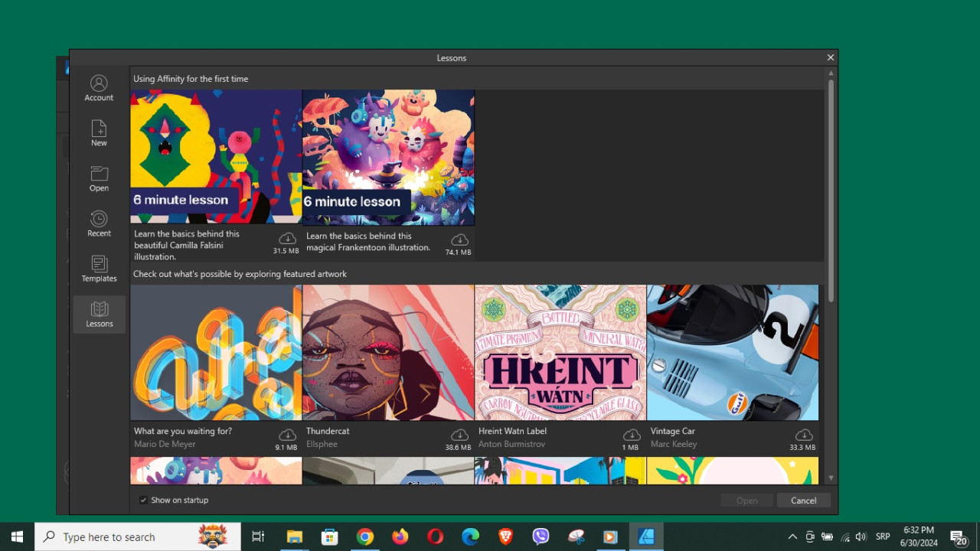This screenshot has width=980, height=551.
Task: Open the Account section
Action: click(99, 88)
